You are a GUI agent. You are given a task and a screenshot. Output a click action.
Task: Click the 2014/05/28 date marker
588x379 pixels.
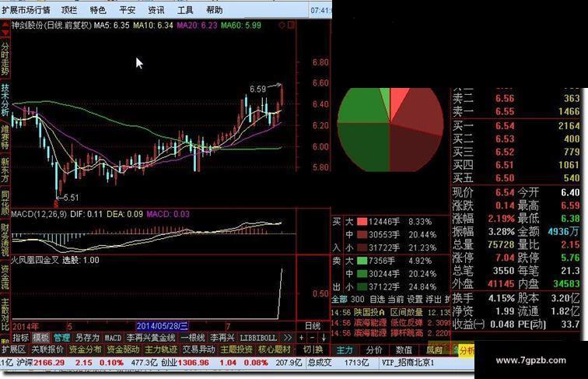point(163,326)
